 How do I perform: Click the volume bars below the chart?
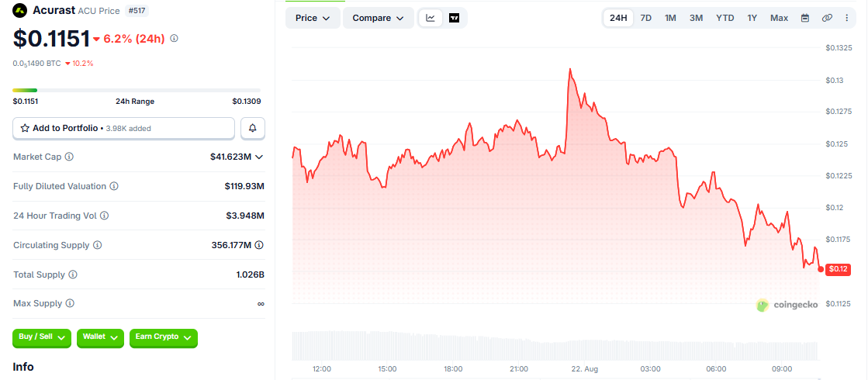pos(555,345)
